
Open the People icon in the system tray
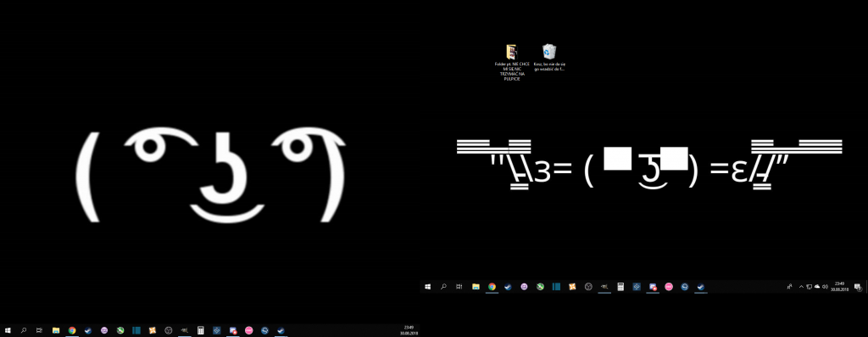(789, 287)
